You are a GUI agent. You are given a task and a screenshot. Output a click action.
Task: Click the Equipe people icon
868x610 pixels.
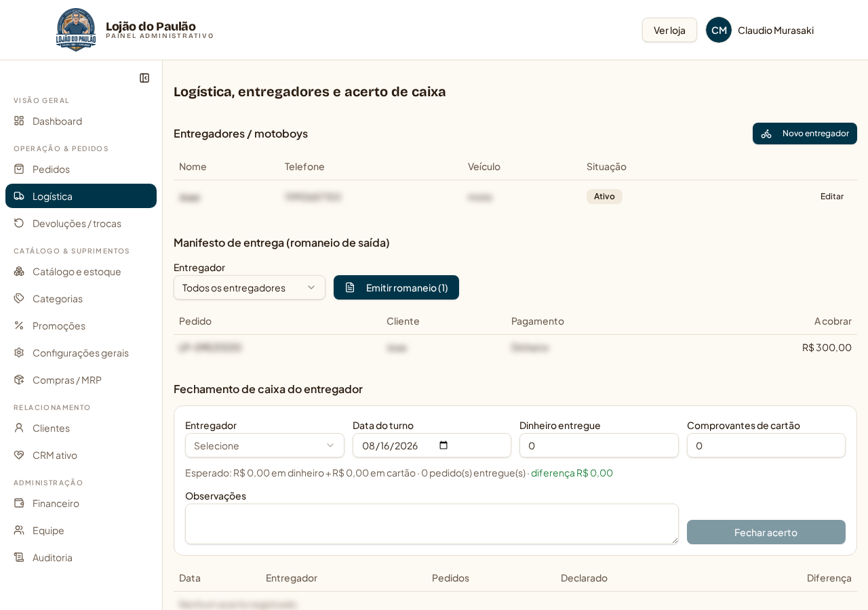(19, 530)
